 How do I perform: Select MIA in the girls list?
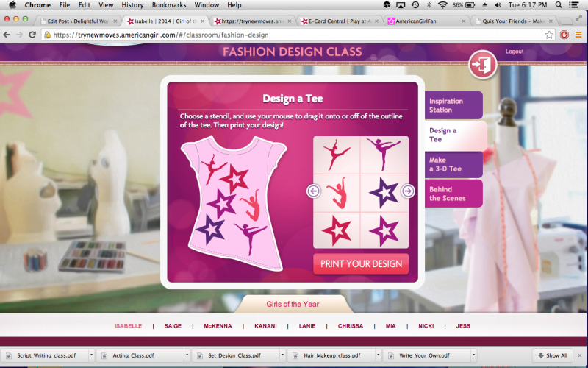[391, 326]
